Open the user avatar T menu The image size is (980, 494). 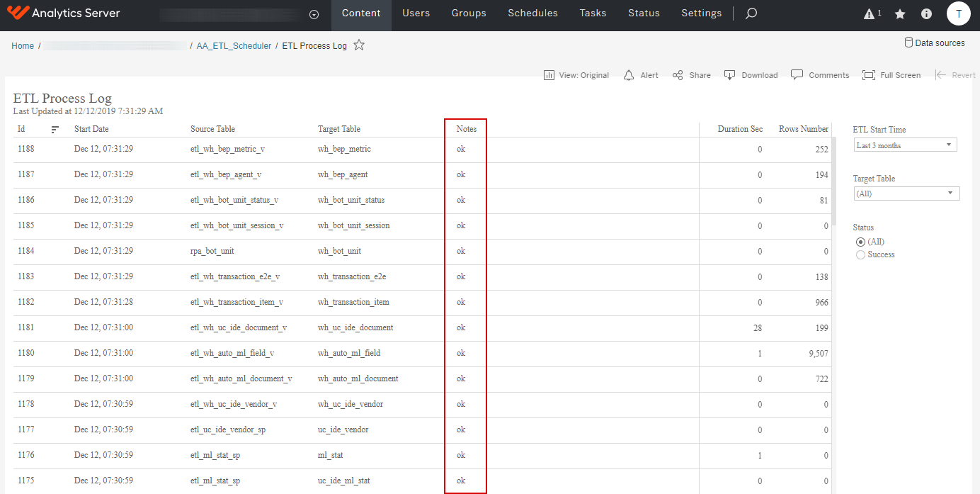(958, 13)
